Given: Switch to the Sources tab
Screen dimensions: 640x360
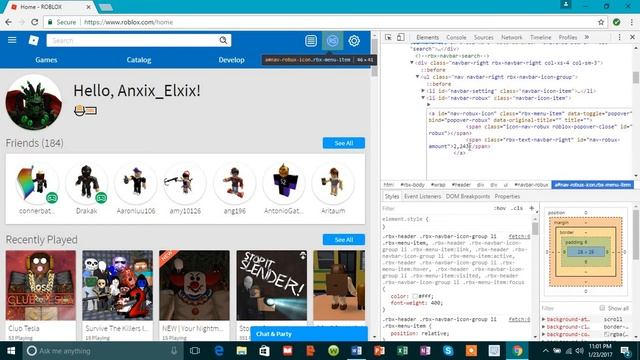Looking at the screenshot, I should click(484, 37).
